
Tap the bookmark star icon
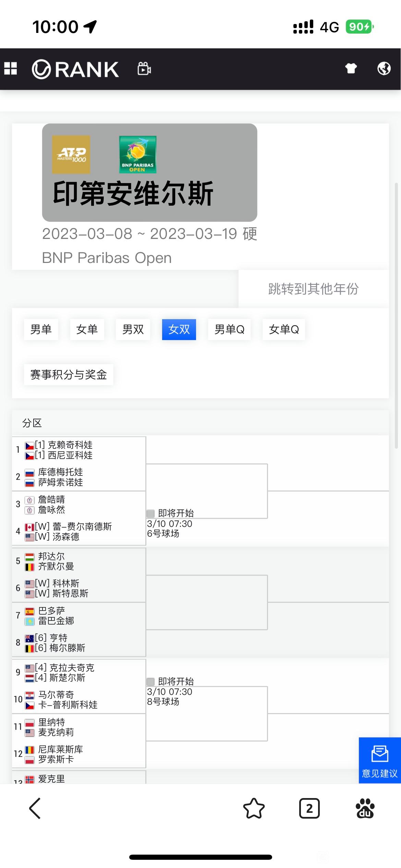(x=254, y=808)
